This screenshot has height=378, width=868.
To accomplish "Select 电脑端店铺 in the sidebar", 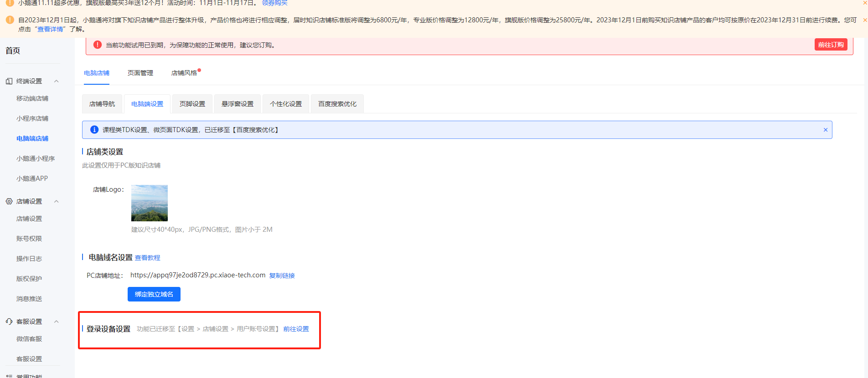I will (x=32, y=138).
